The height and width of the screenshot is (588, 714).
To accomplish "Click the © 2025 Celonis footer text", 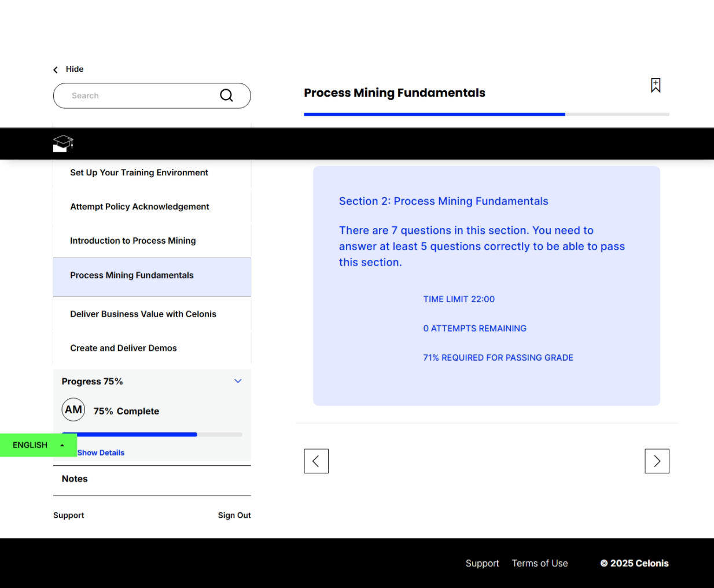I will click(x=635, y=563).
